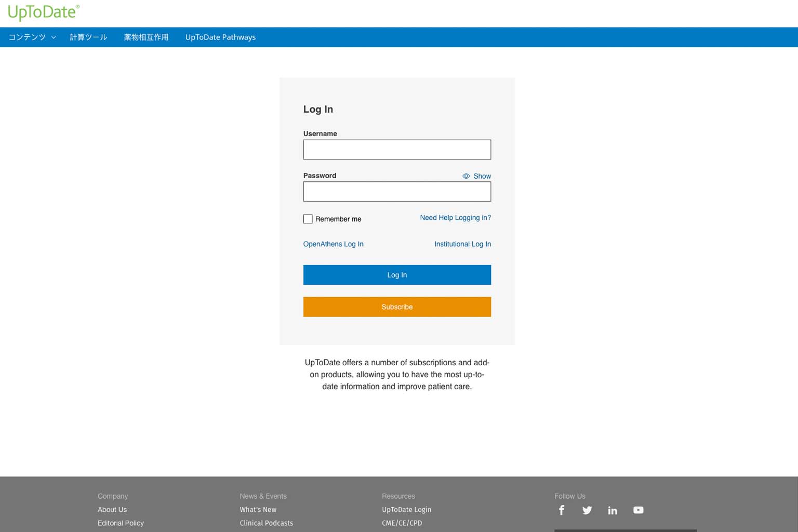Open the YouTube social icon

pos(638,510)
